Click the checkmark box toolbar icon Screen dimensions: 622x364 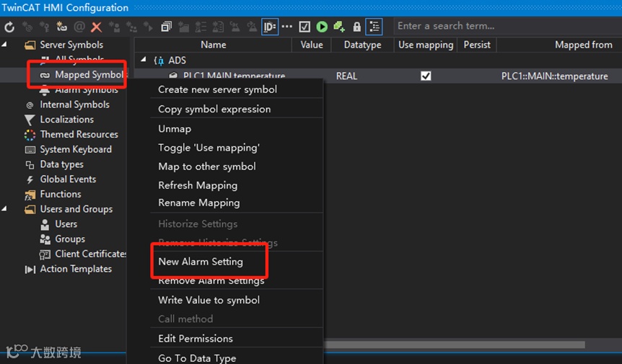305,27
